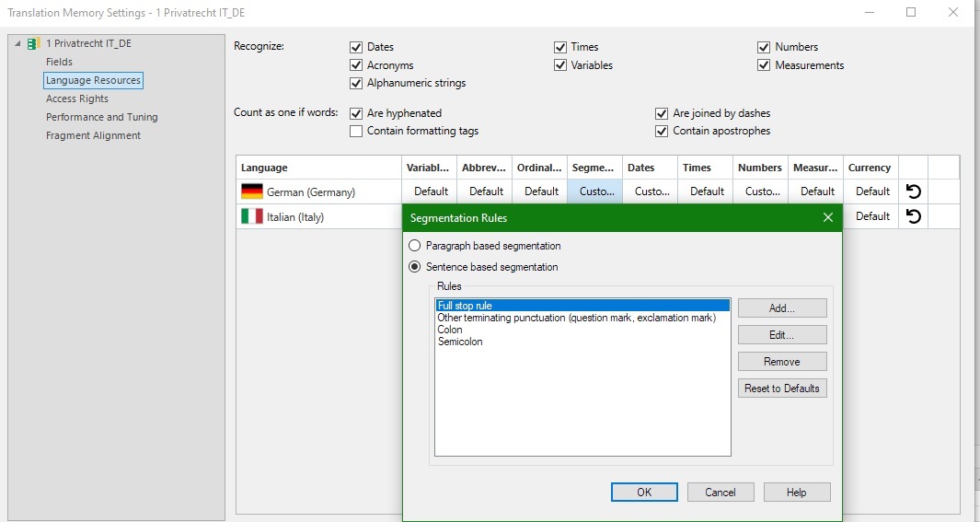Select the Colon rule
Screen dimensions: 980x522
(582, 330)
